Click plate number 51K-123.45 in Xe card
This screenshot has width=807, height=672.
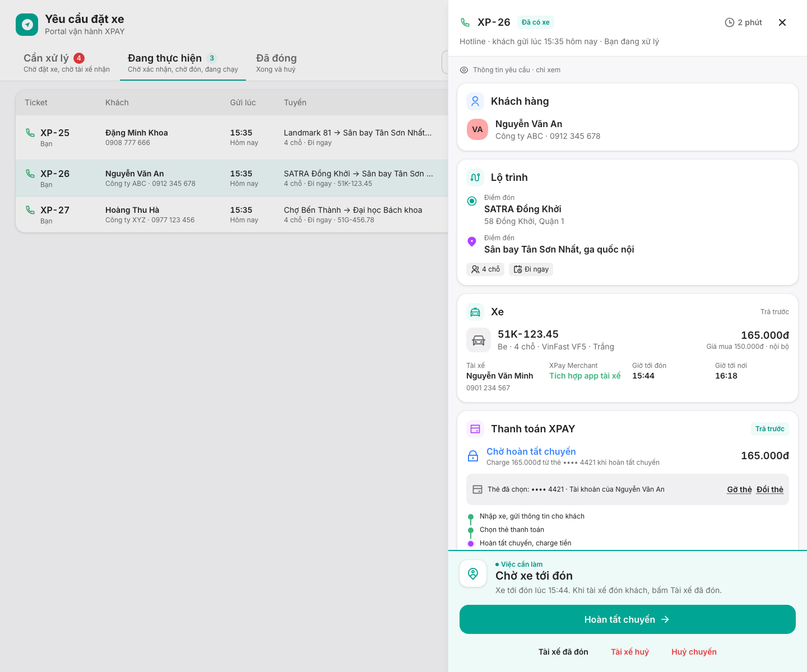(528, 334)
